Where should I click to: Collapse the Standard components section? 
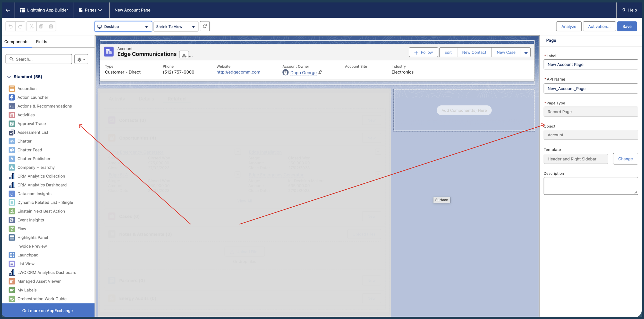point(9,77)
